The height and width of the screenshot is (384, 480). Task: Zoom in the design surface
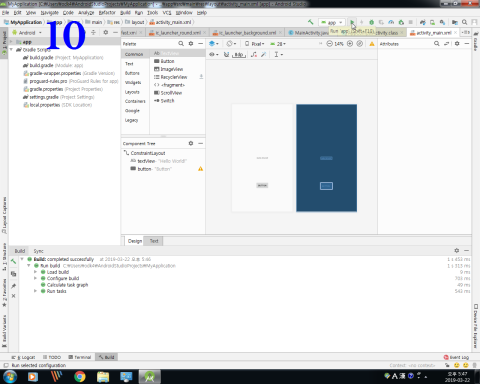[350, 44]
